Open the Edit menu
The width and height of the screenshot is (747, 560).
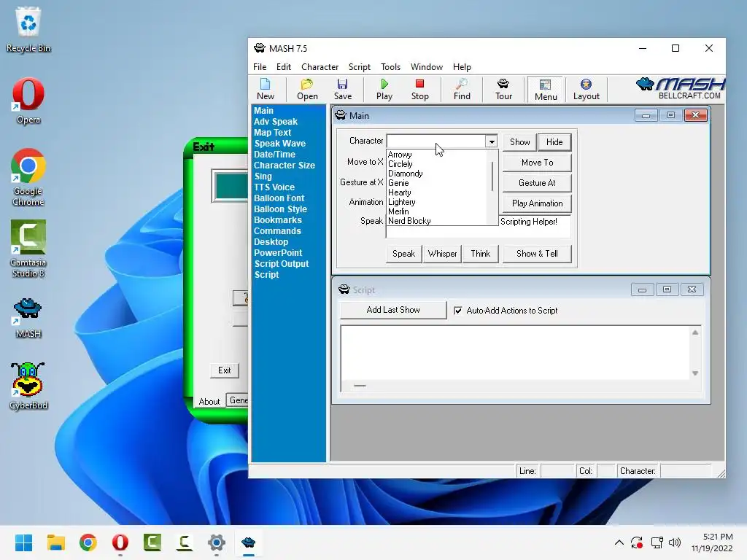(x=284, y=66)
